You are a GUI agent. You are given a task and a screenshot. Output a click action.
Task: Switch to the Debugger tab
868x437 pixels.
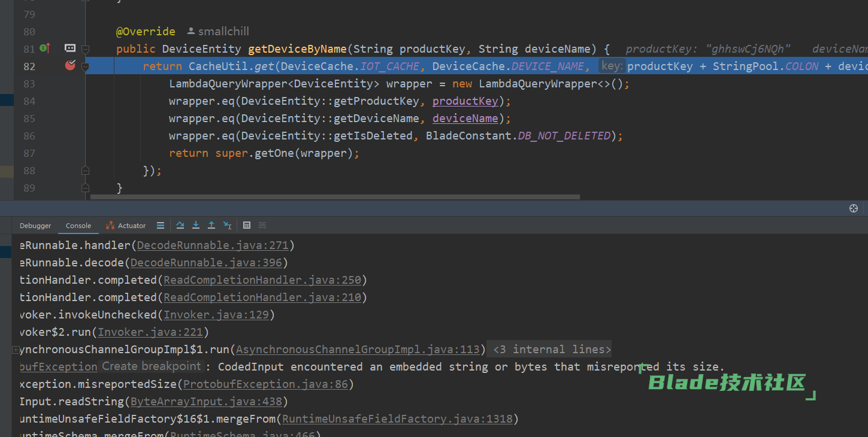[x=35, y=226]
